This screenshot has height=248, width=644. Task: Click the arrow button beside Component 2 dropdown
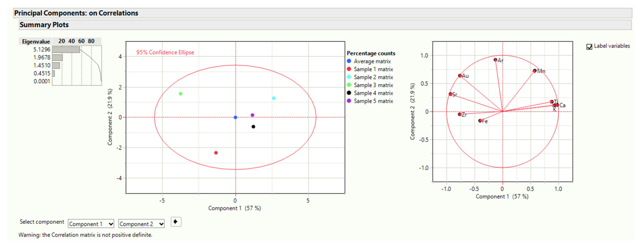pos(176,222)
